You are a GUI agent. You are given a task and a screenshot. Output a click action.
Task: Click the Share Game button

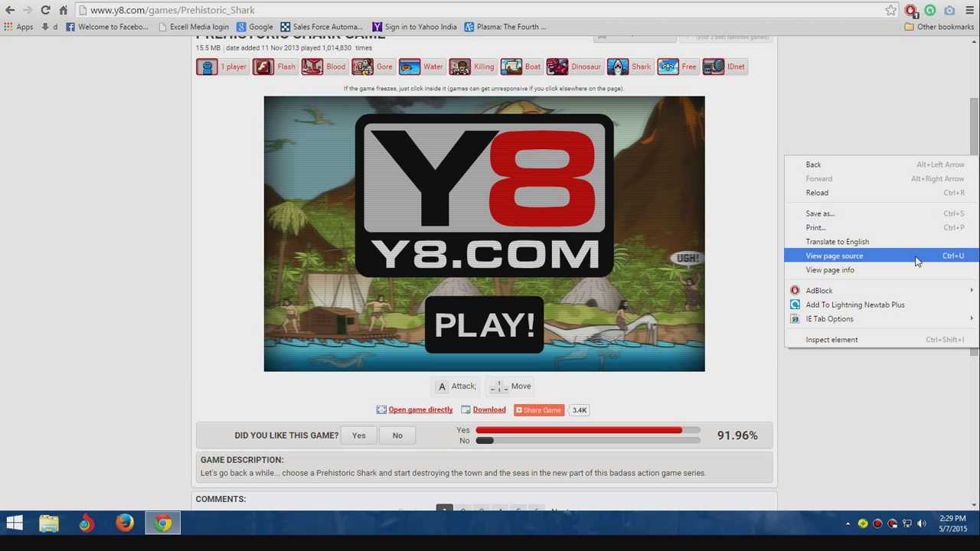[539, 410]
